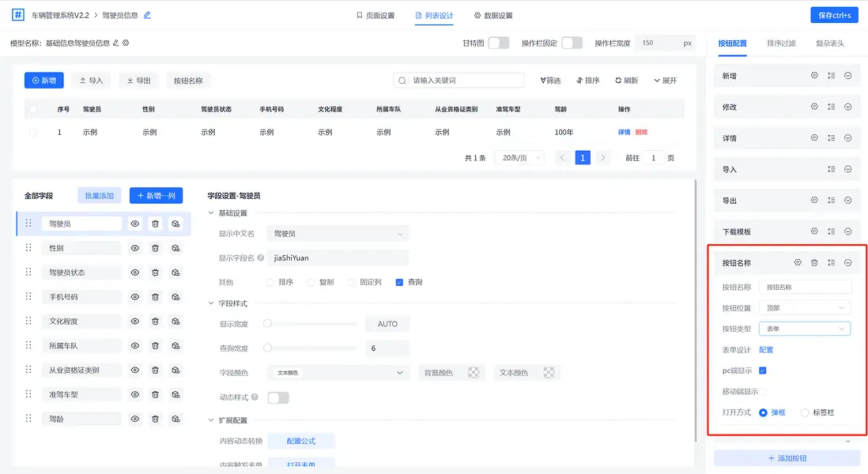868x474 pixels.
Task: Switch to the 列表设计 tab
Action: pos(435,16)
